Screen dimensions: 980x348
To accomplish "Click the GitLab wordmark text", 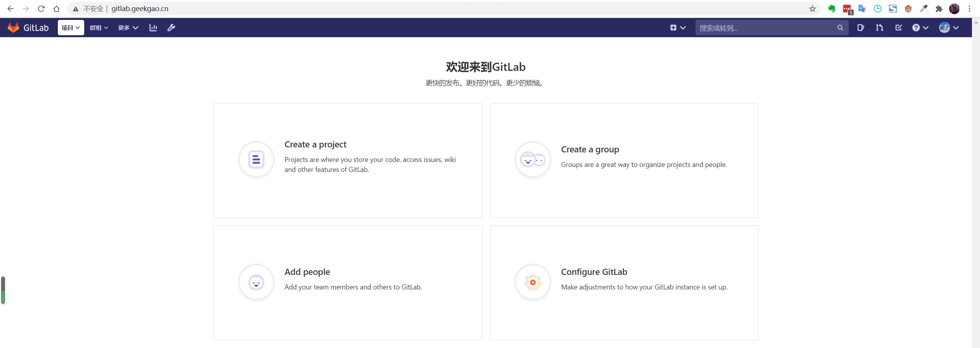I will coord(36,28).
